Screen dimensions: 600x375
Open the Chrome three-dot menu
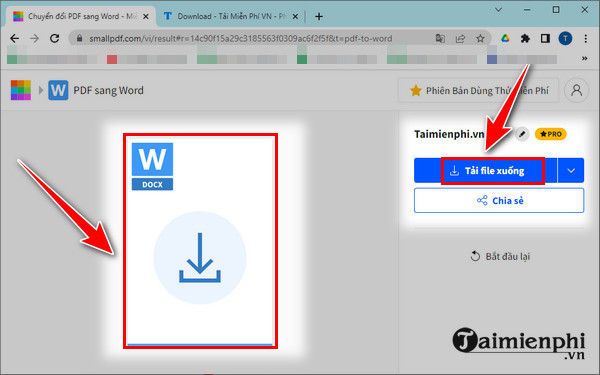point(585,38)
